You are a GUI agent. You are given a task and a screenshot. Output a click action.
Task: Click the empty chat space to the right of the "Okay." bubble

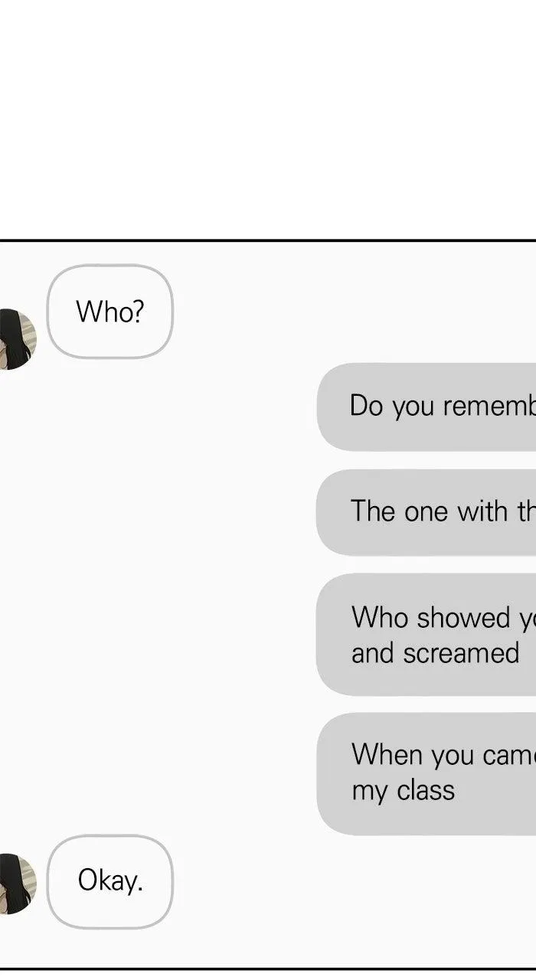(352, 888)
